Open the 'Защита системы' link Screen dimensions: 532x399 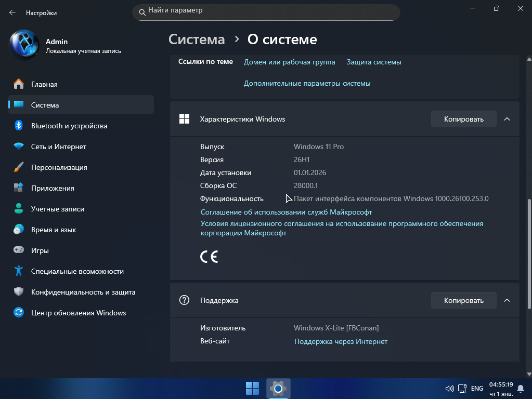[x=374, y=62]
